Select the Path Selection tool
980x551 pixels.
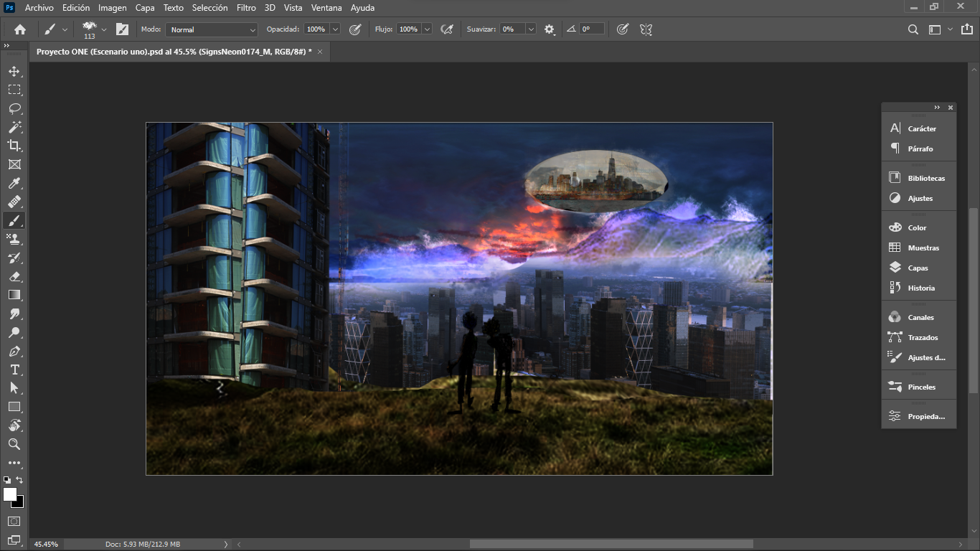tap(14, 388)
